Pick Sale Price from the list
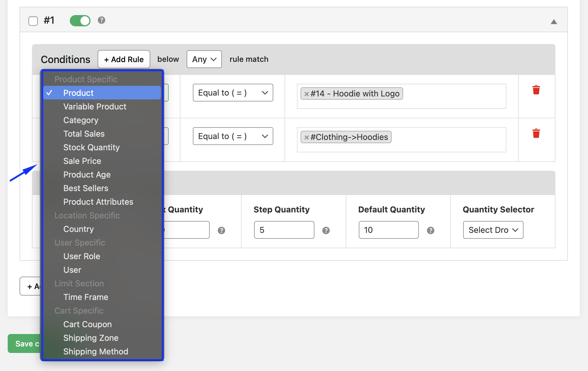The height and width of the screenshot is (371, 588). click(102, 161)
